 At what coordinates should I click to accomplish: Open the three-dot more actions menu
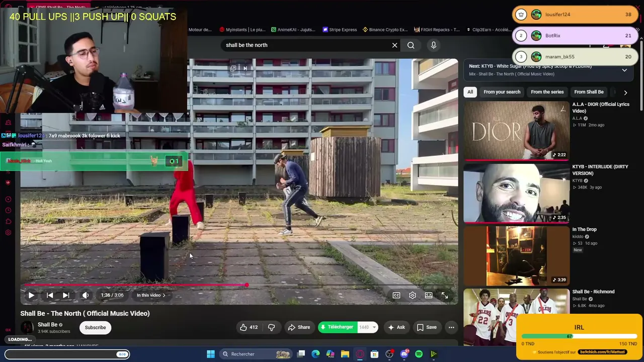(x=451, y=327)
